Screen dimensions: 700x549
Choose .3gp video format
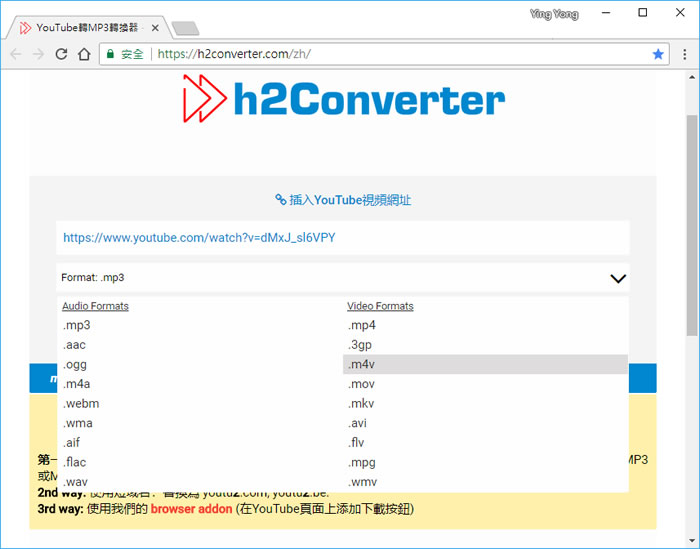485,345
